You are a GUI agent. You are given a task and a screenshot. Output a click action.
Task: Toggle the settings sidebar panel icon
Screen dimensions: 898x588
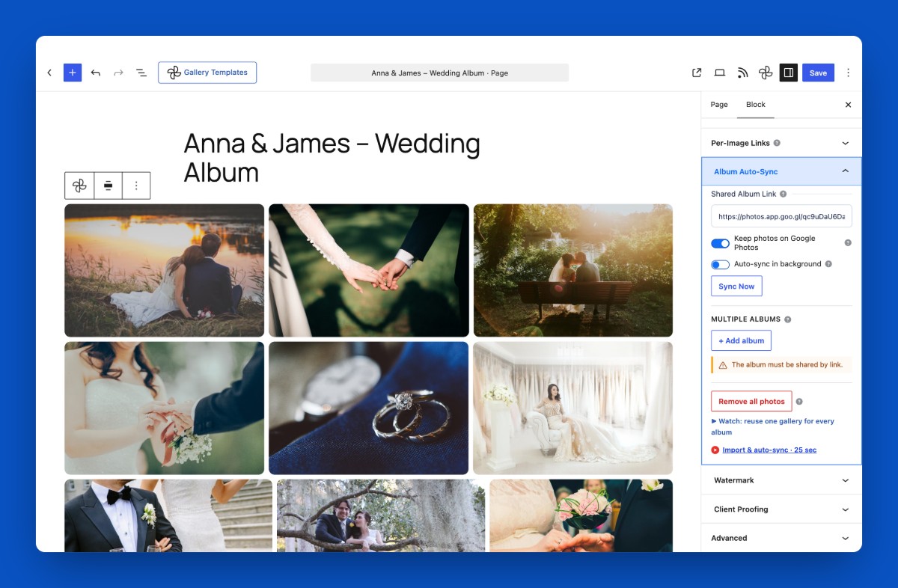point(788,73)
